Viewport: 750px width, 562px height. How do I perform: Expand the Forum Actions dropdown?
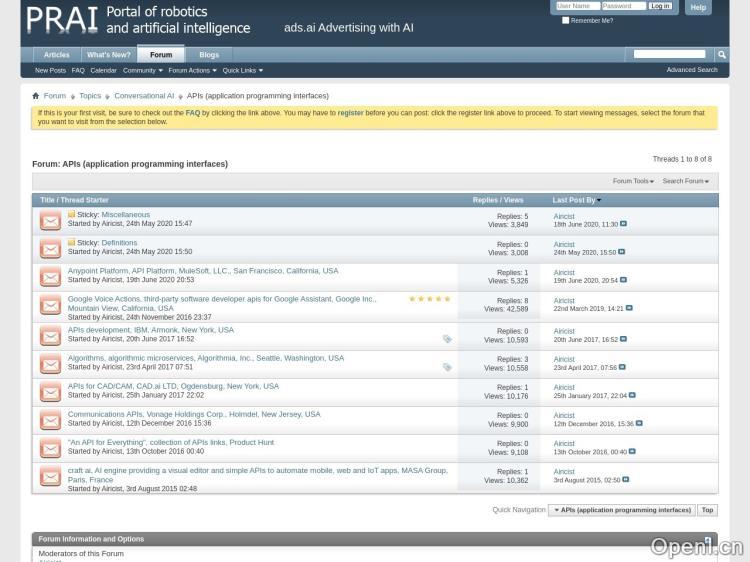[192, 70]
